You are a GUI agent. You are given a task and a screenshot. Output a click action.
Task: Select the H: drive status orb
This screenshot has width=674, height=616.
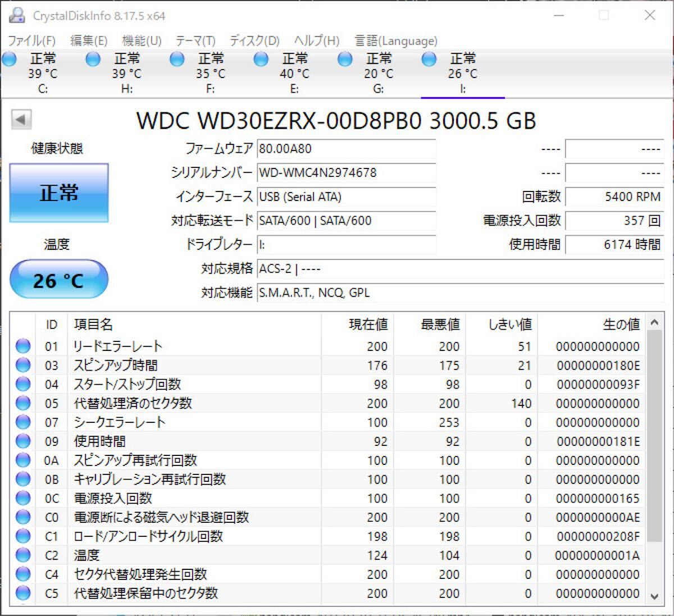coord(93,59)
